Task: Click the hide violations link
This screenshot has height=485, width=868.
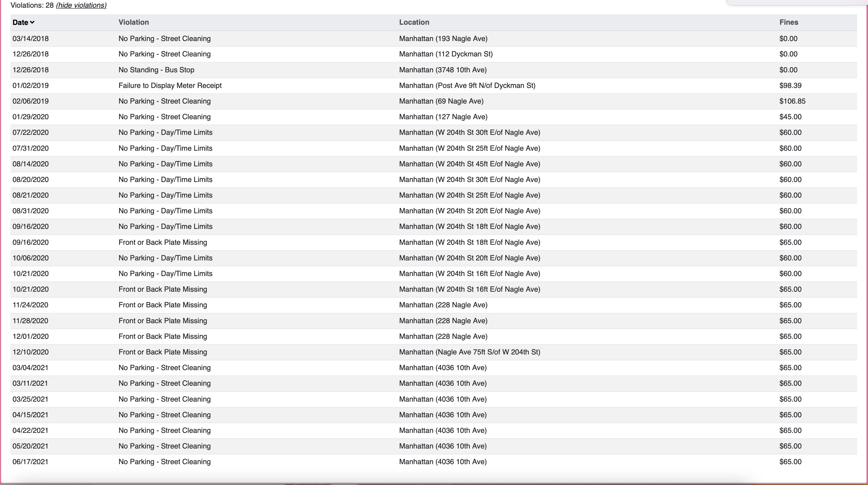Action: [81, 5]
